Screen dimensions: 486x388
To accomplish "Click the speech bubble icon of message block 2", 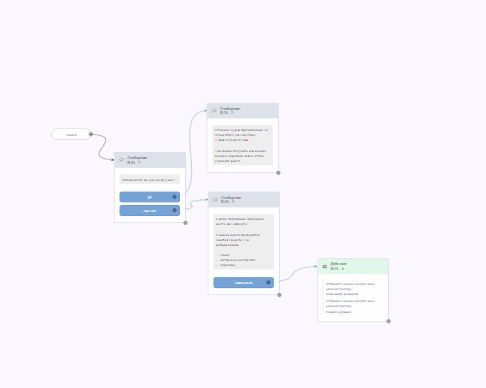I will pos(214,111).
